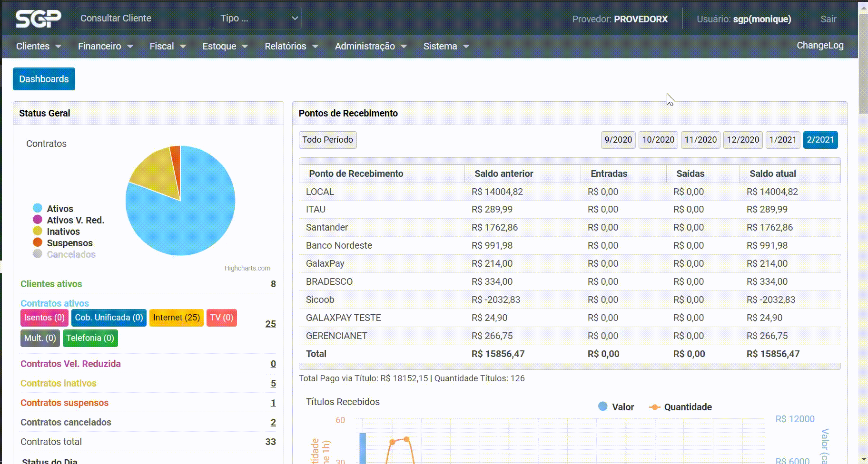Open the Contratos cancelados count 2
Image resolution: width=868 pixels, height=464 pixels.
[x=273, y=422]
